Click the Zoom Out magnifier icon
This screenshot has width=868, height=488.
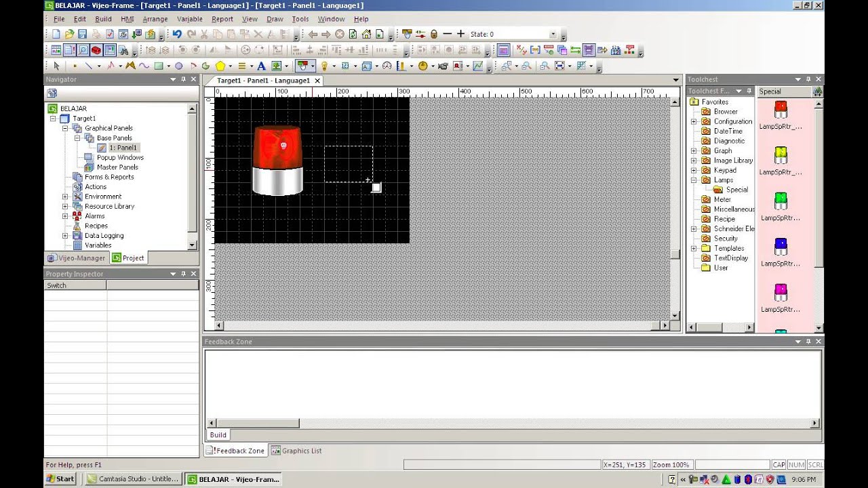tap(545, 66)
